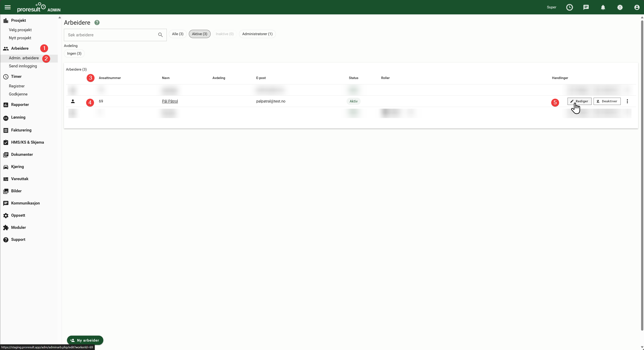Open the Kjøring menu entry
The width and height of the screenshot is (644, 350).
[17, 167]
